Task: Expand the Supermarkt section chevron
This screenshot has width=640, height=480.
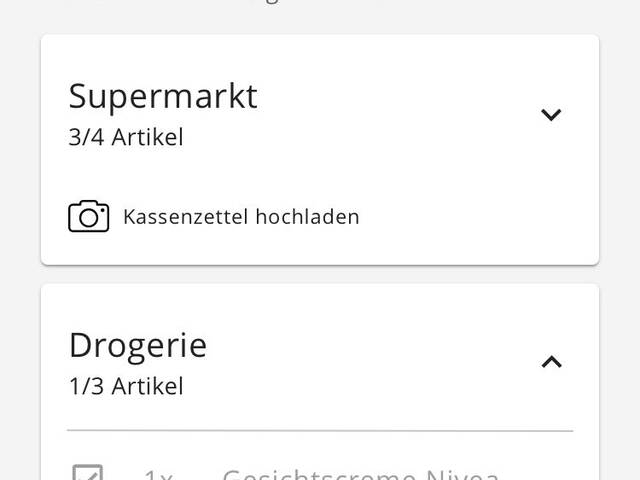Action: 551,114
